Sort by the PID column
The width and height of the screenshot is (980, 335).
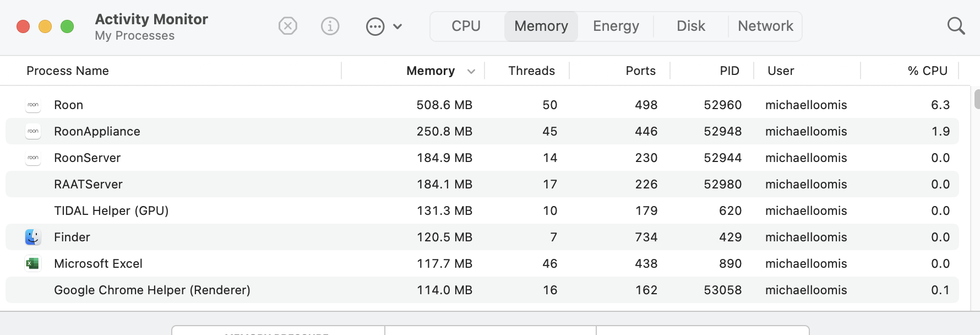[729, 71]
